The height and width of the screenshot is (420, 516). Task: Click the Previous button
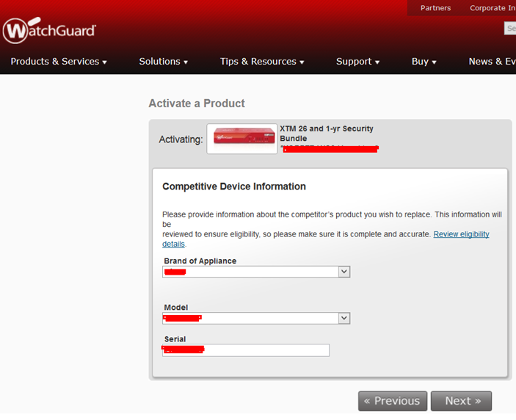coord(392,401)
